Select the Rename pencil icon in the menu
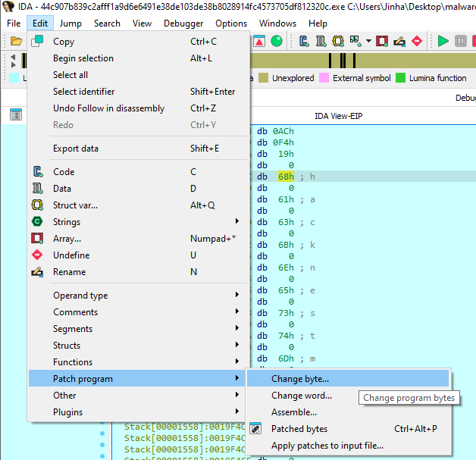Viewport: 476px width, 460px height. [37, 272]
